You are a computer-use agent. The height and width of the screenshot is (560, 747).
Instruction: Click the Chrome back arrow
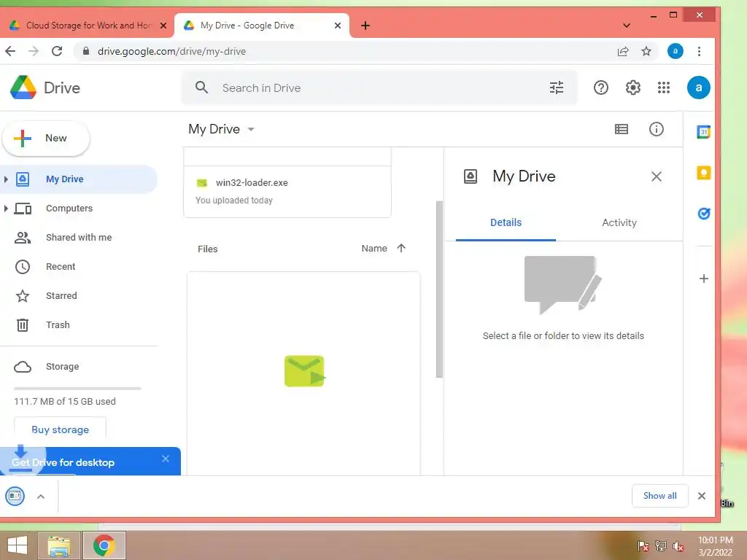point(10,51)
